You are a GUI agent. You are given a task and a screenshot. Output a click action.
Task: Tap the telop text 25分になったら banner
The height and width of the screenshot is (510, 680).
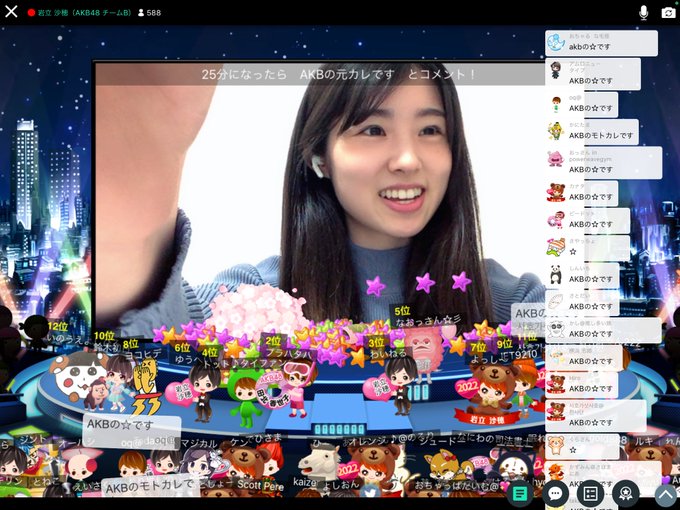(339, 74)
